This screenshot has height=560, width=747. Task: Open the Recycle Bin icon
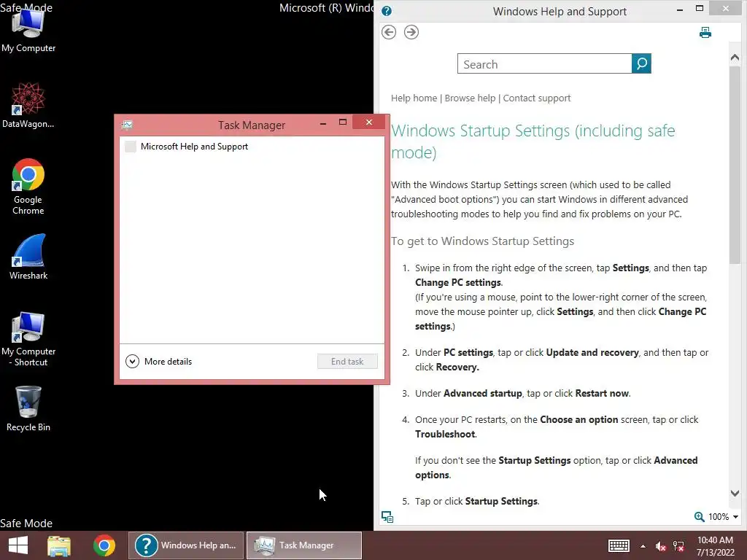point(28,408)
